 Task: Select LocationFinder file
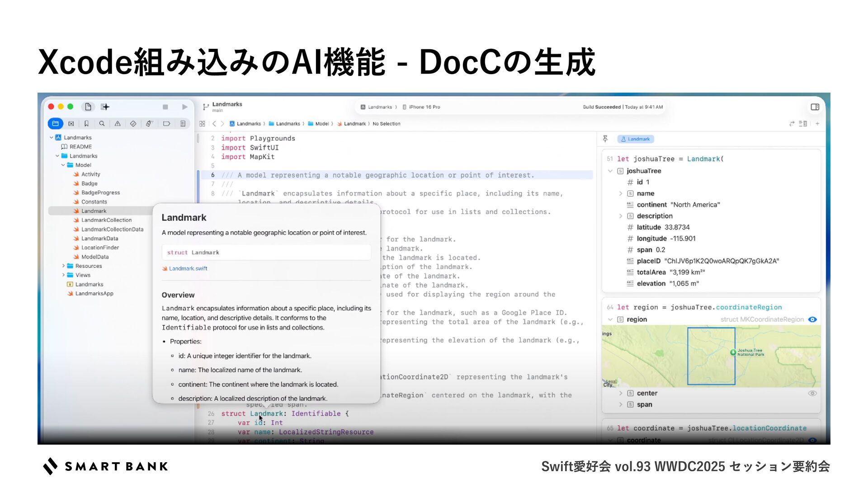96,248
